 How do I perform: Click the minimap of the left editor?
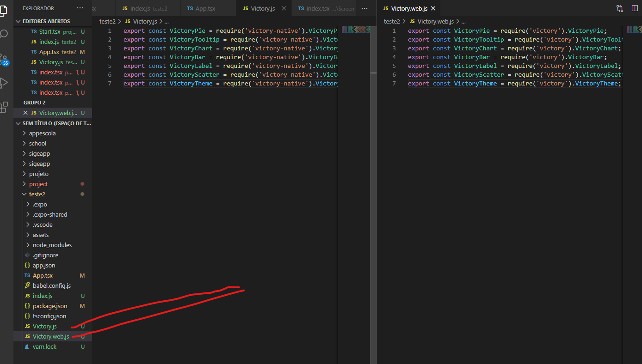pos(356,30)
